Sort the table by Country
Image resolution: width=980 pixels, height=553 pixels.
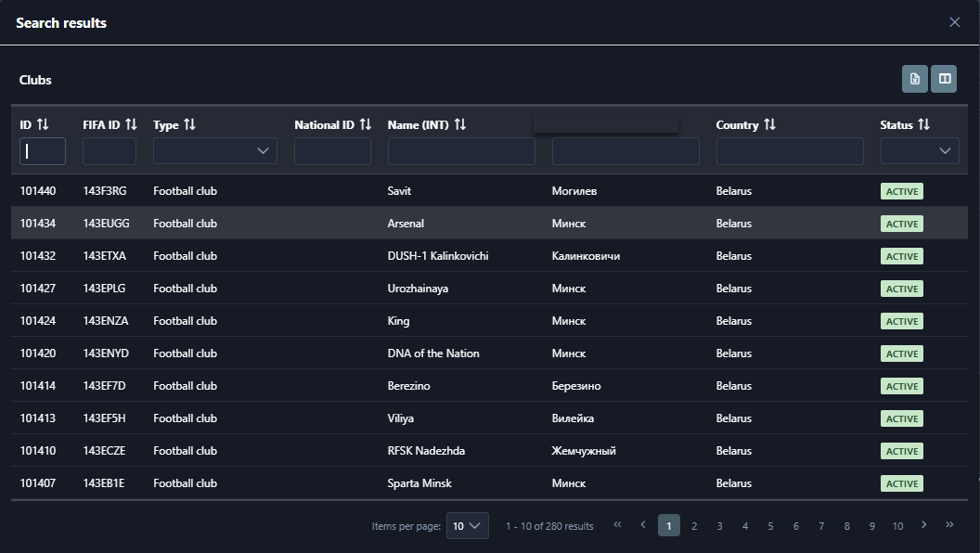pyautogui.click(x=769, y=124)
